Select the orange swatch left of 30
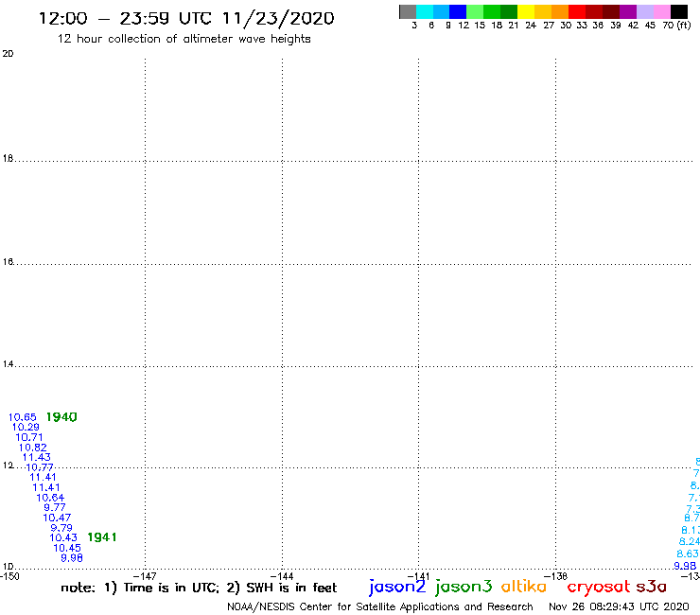 pyautogui.click(x=559, y=11)
